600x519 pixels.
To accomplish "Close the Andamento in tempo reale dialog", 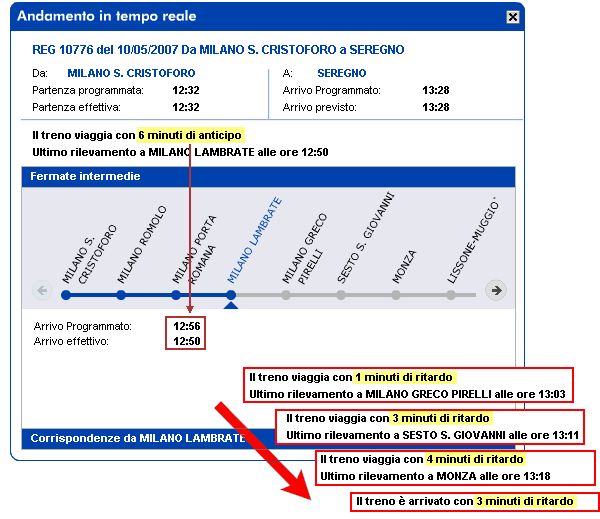I will 513,17.
